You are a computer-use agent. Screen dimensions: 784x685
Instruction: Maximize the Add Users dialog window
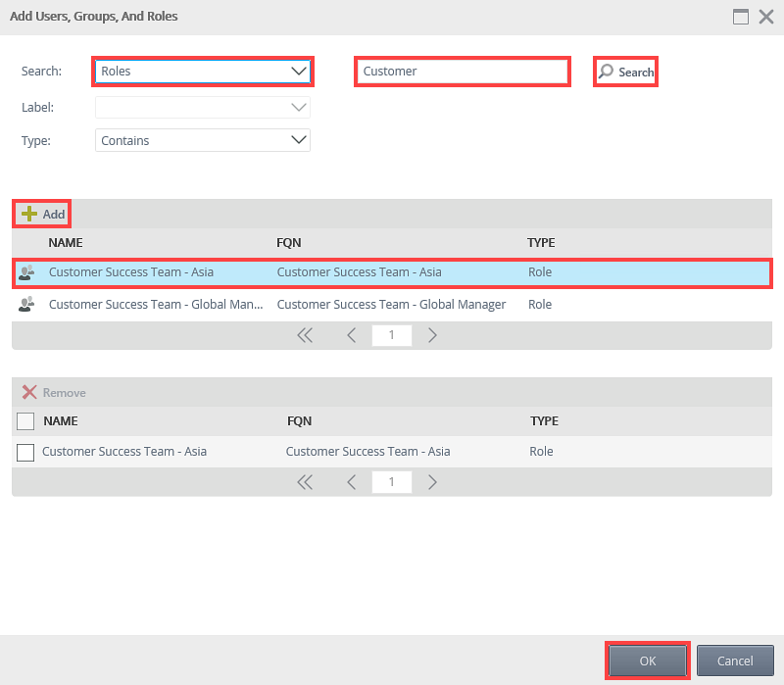tap(741, 17)
